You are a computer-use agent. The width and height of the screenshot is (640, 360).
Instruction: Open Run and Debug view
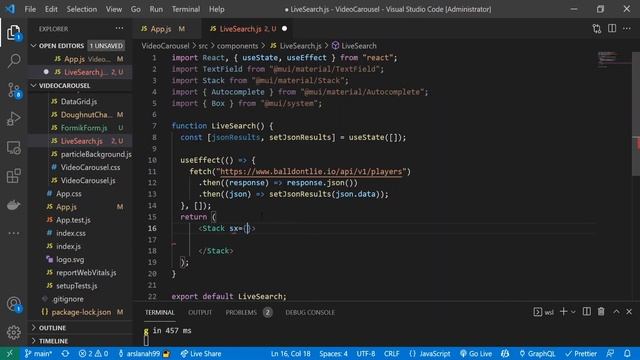(x=13, y=119)
